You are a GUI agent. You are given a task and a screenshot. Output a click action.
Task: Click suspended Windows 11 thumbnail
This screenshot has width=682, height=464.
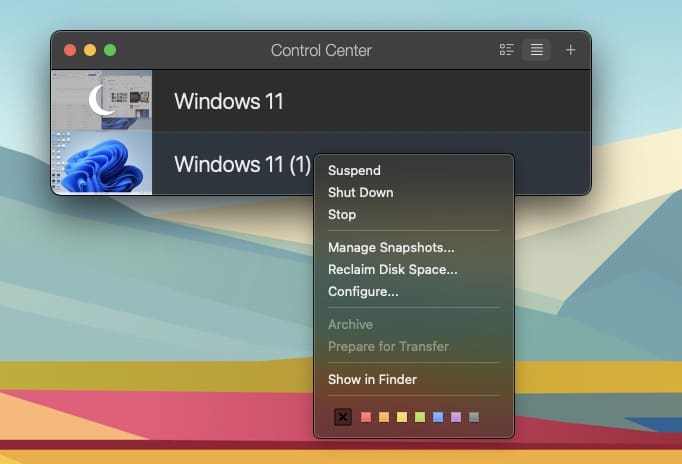click(102, 100)
